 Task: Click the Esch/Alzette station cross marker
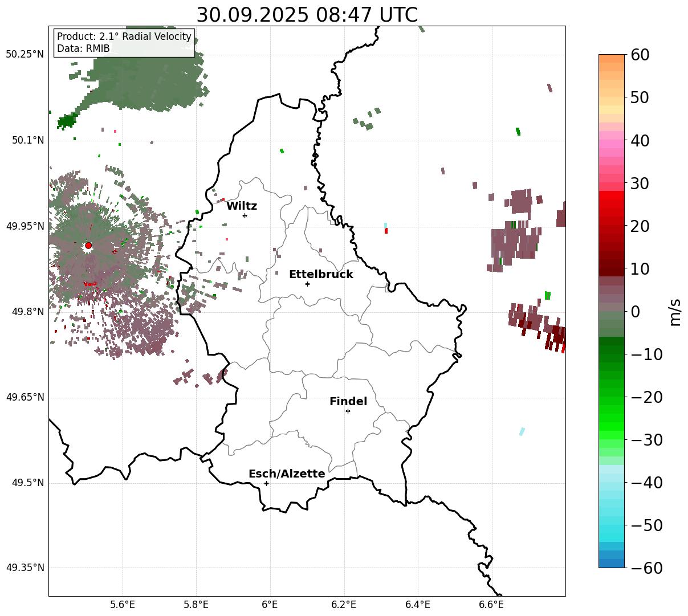click(266, 483)
